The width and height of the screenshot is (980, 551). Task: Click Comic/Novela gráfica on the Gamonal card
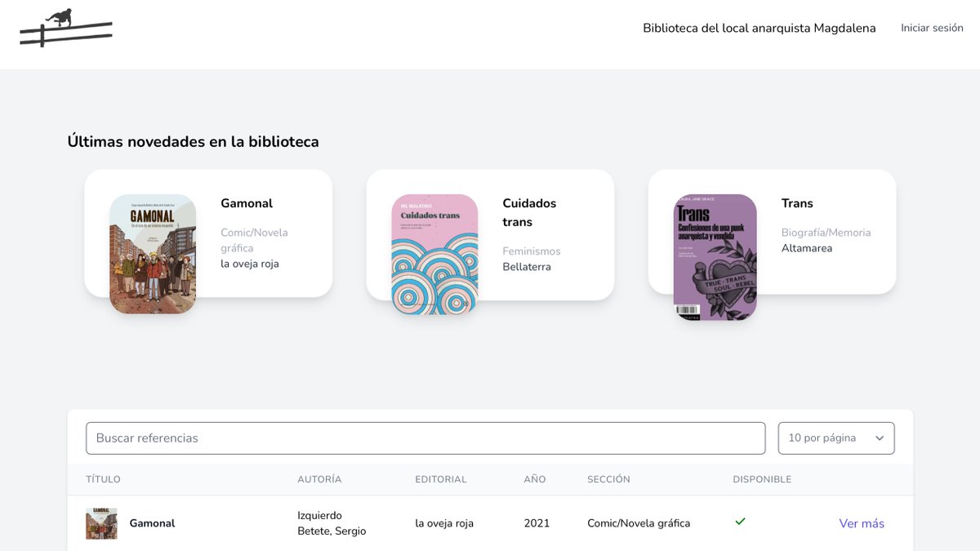click(254, 240)
